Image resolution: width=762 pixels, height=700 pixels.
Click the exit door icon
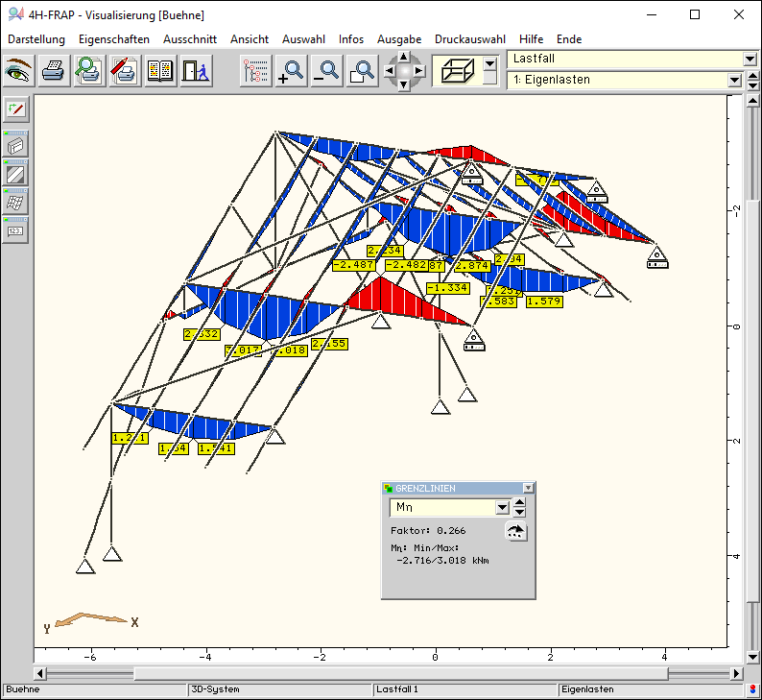(195, 71)
